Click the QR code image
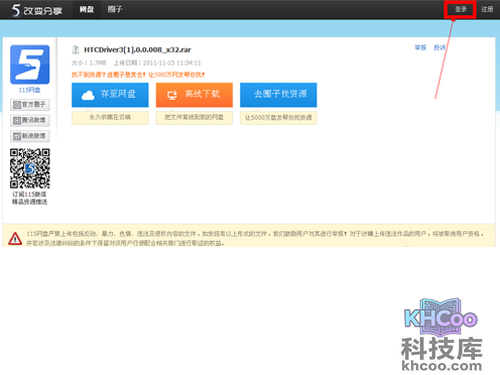 point(30,169)
